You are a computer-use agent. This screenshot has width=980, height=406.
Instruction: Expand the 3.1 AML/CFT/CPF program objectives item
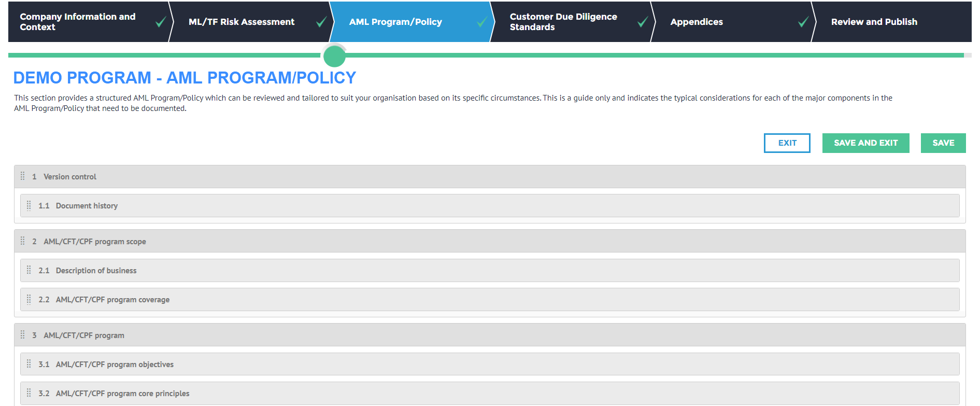[x=490, y=364]
